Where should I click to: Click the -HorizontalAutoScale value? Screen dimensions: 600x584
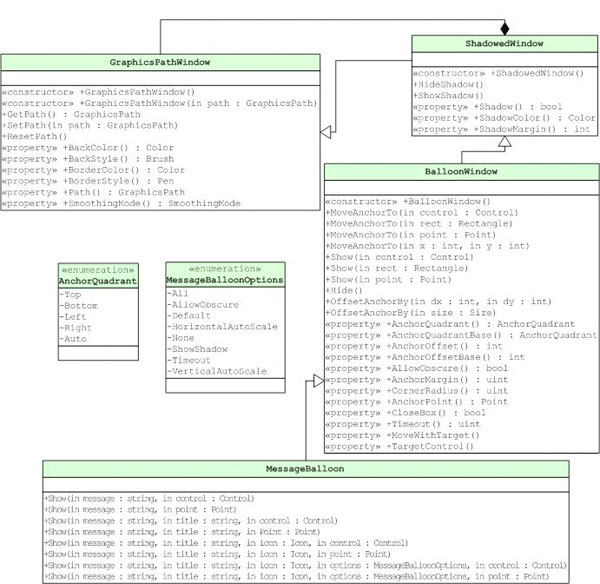(x=222, y=327)
